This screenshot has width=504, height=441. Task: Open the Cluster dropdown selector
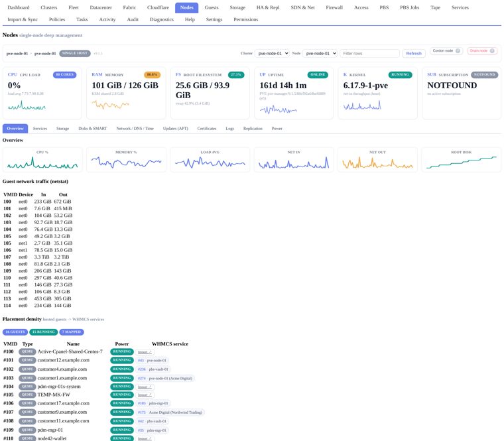[272, 53]
